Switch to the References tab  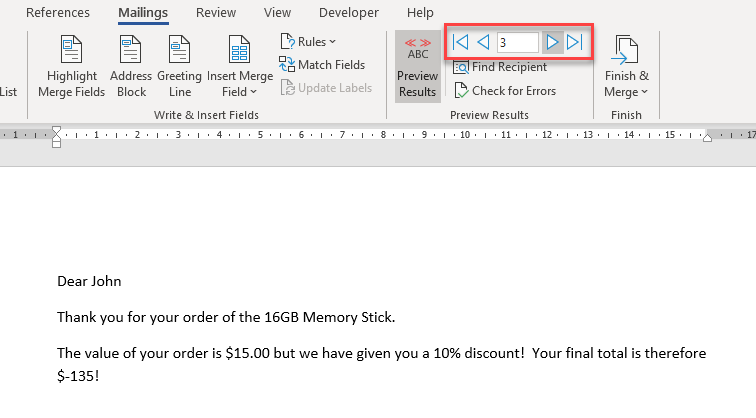point(57,13)
